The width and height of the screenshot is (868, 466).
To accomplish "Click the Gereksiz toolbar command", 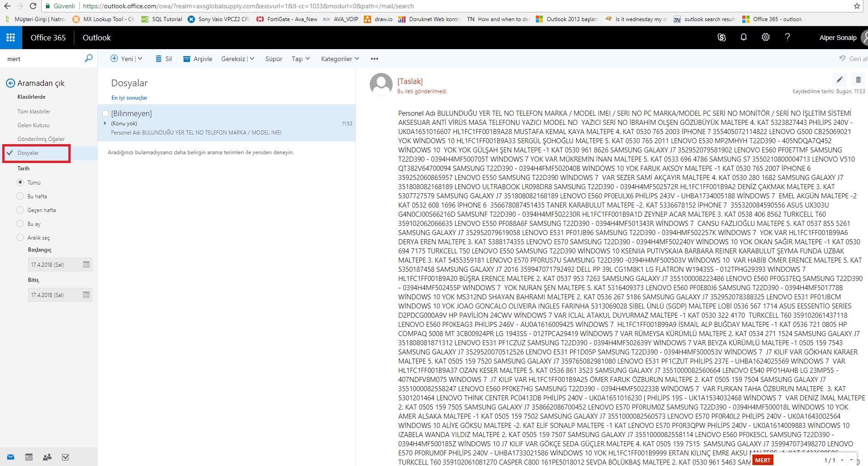I will point(233,59).
